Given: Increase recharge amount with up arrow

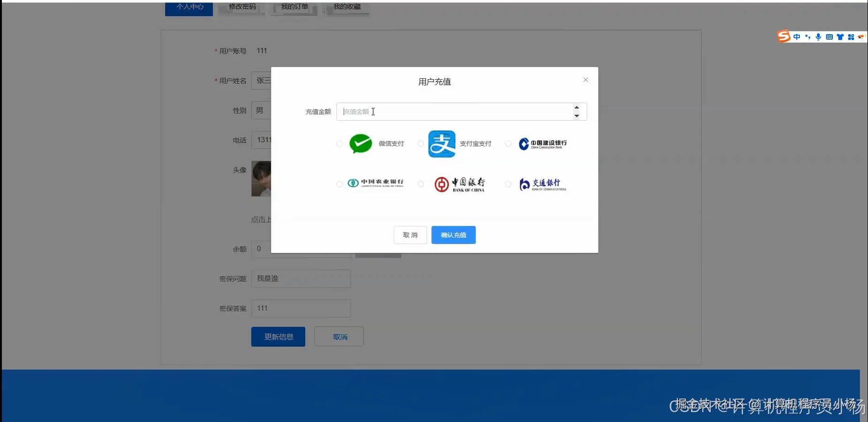Looking at the screenshot, I should (x=576, y=107).
